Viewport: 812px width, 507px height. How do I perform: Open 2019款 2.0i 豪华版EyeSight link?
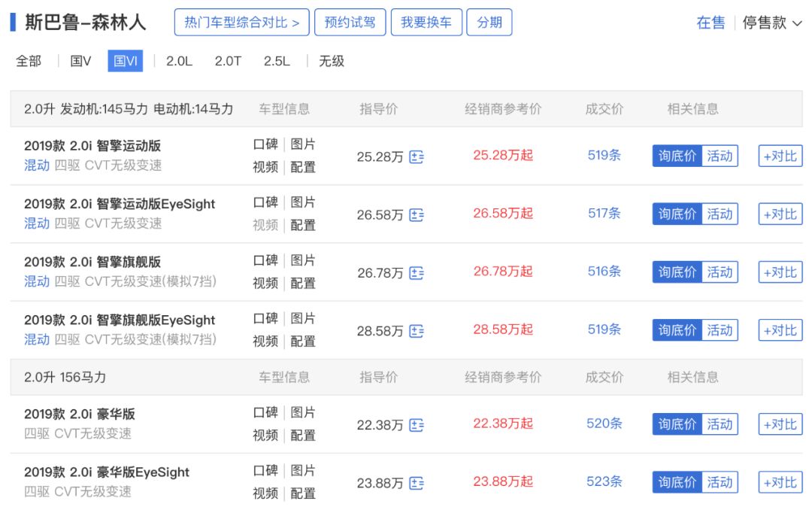pos(106,472)
